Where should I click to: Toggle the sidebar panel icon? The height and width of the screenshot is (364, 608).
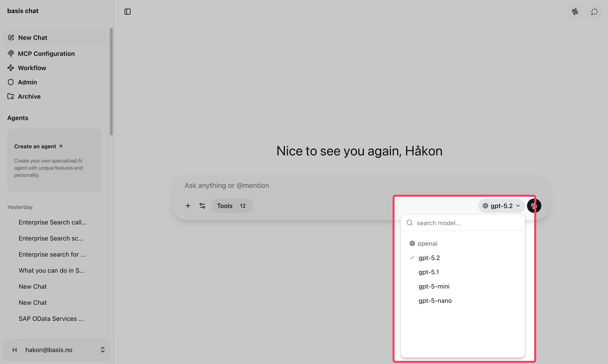(x=128, y=12)
